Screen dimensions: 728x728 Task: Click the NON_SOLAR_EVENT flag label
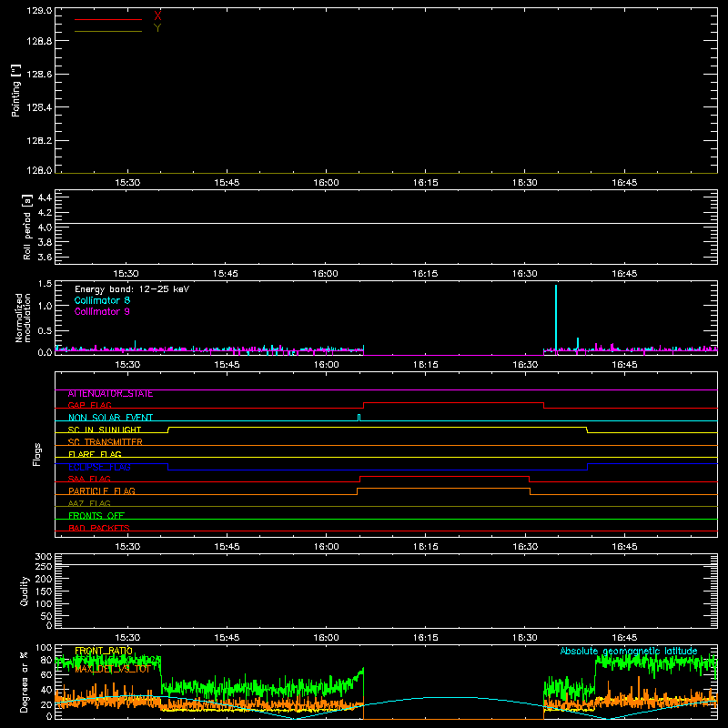[x=110, y=418]
